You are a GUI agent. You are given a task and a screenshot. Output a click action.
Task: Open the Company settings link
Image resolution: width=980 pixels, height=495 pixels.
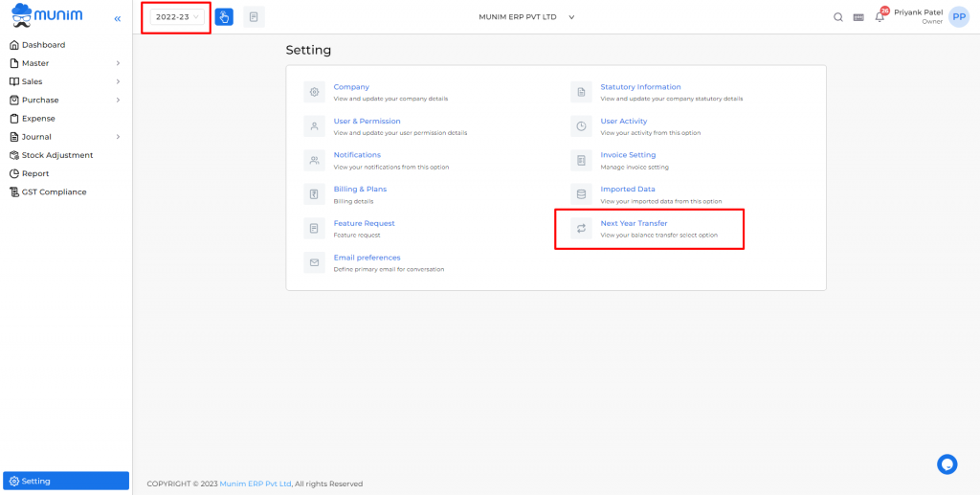[x=351, y=87]
